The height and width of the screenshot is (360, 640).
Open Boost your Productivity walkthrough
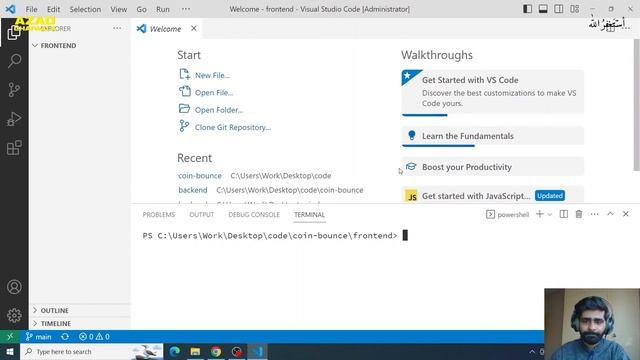click(493, 167)
